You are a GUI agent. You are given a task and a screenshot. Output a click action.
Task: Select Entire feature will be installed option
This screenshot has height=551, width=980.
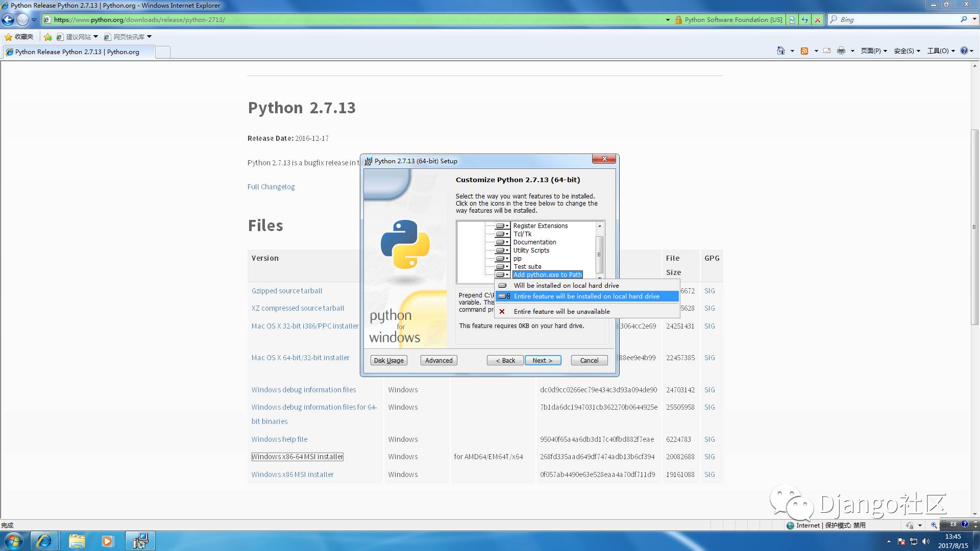point(587,296)
